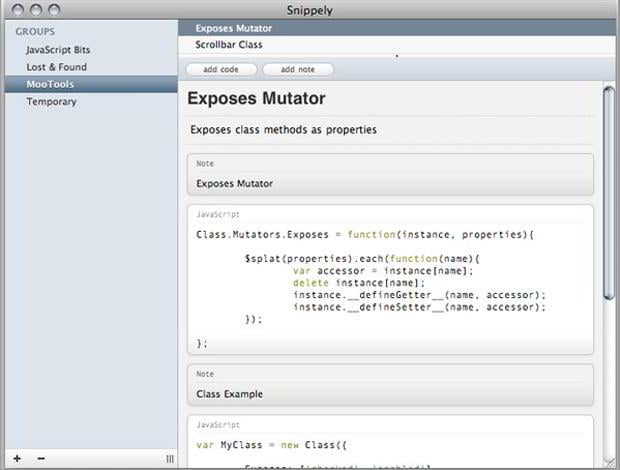Open the Lost & Found group
This screenshot has width=620, height=470.
[56, 67]
